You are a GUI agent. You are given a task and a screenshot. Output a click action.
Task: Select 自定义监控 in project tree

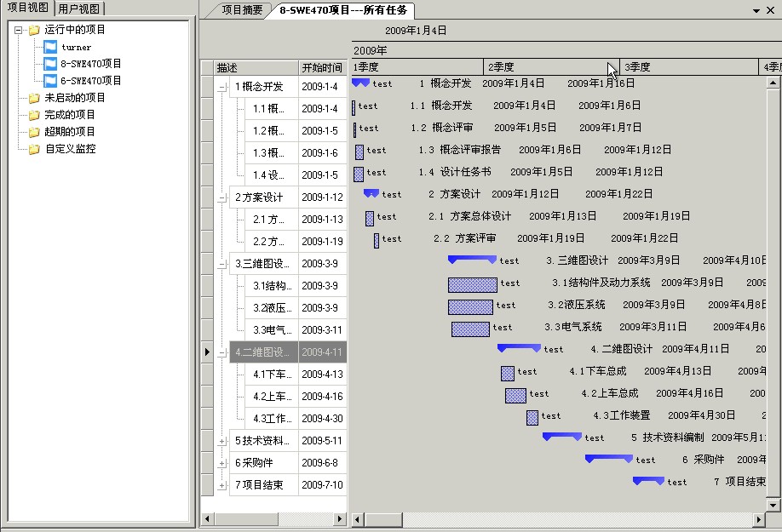point(71,148)
